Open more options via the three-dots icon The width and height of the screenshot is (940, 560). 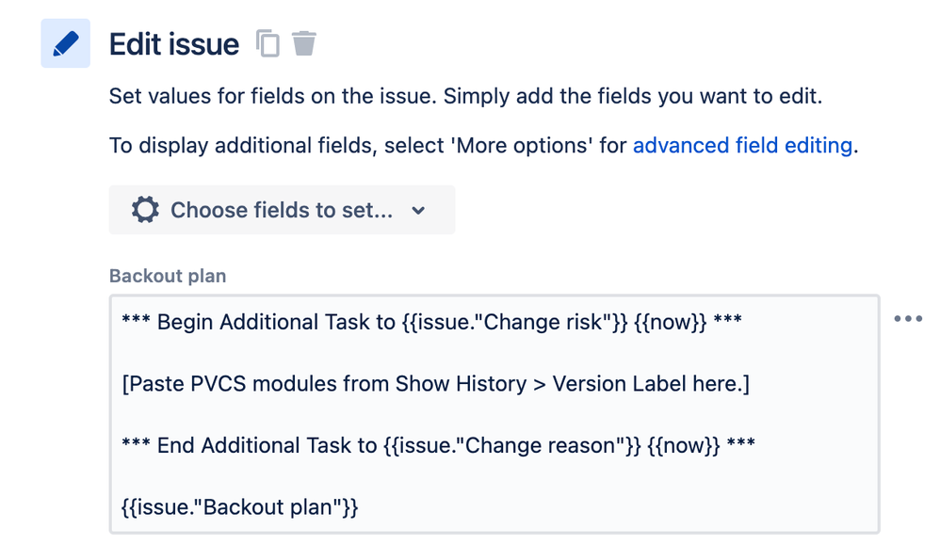click(908, 319)
